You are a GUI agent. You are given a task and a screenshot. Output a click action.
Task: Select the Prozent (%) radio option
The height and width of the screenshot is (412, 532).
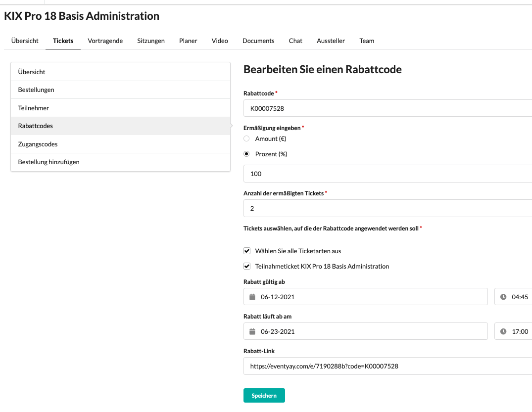[246, 154]
